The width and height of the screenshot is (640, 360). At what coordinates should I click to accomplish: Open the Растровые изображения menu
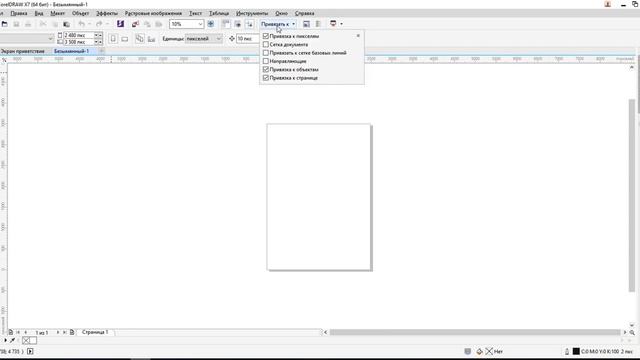(x=153, y=13)
